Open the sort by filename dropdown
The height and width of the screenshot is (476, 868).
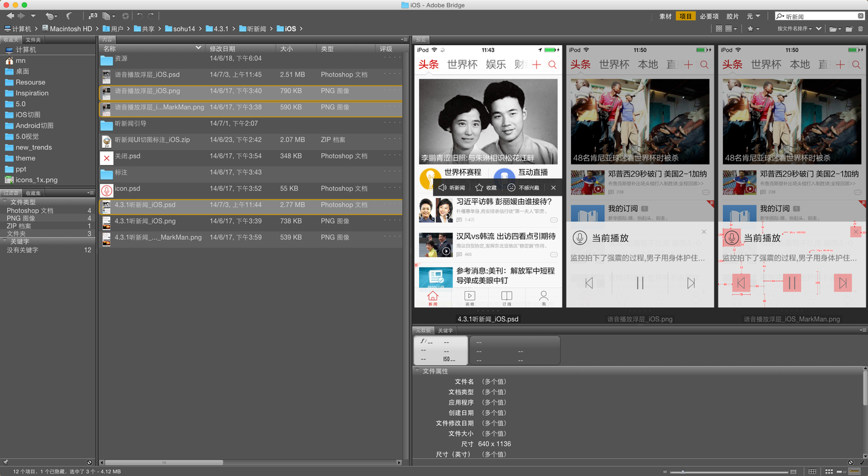coord(795,28)
